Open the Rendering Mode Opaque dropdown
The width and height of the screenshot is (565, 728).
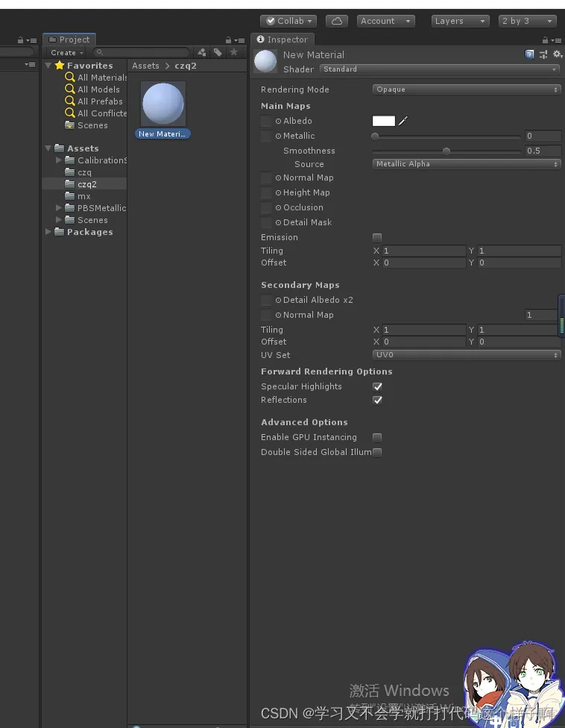click(467, 90)
